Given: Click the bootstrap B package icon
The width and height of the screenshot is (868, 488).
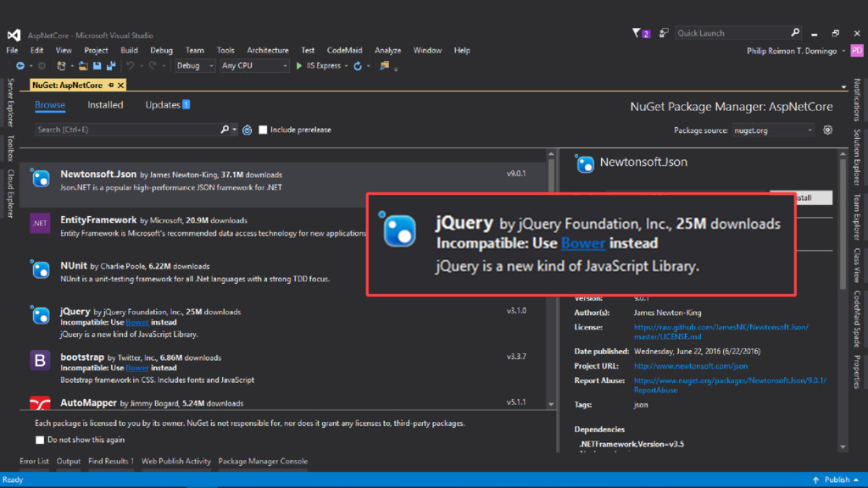Looking at the screenshot, I should [40, 360].
